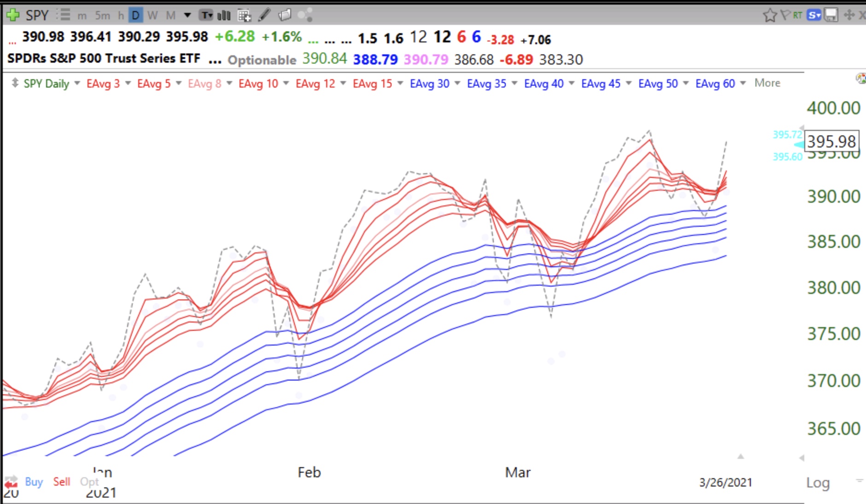This screenshot has height=504, width=866.
Task: Click the Buy button
Action: [34, 481]
